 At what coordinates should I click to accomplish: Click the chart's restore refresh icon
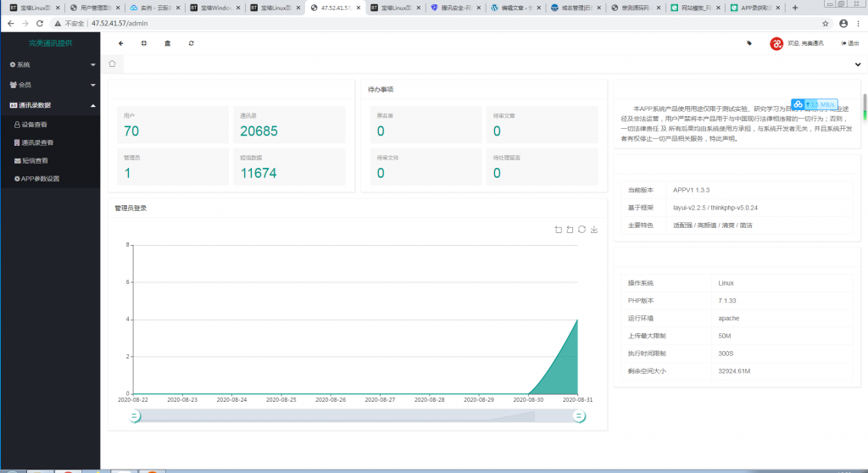pyautogui.click(x=581, y=230)
